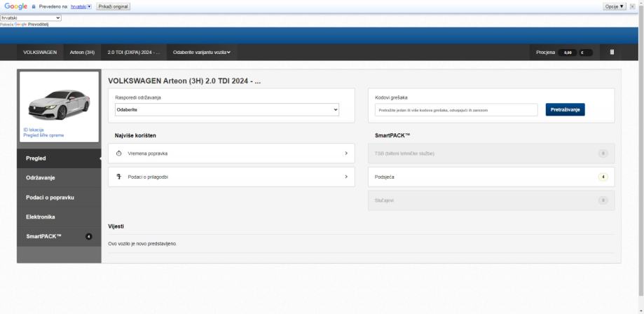This screenshot has height=314, width=644.
Task: Click the adjustment icon beside Podaci o prilagodbi
Action: point(118,177)
